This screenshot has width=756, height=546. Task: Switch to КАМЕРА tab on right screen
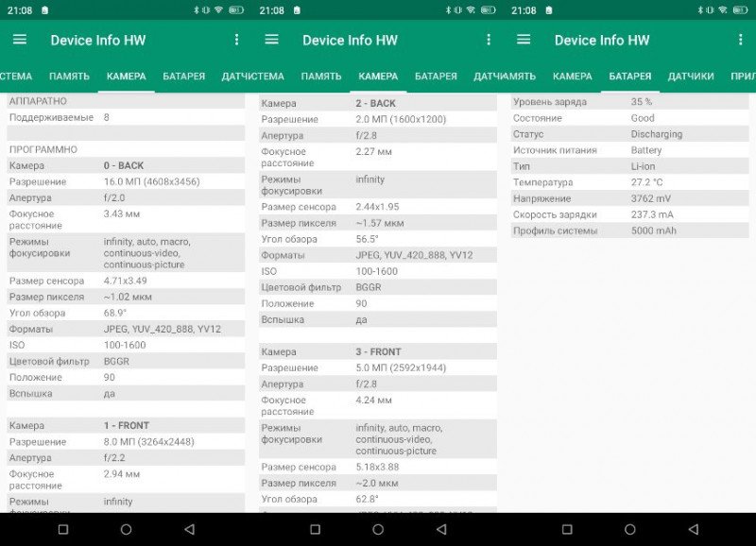click(573, 77)
